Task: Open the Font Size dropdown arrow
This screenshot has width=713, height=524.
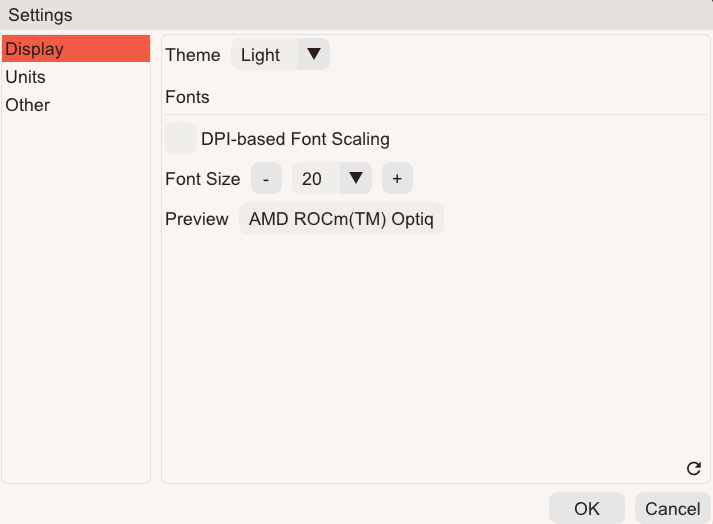Action: (x=356, y=179)
